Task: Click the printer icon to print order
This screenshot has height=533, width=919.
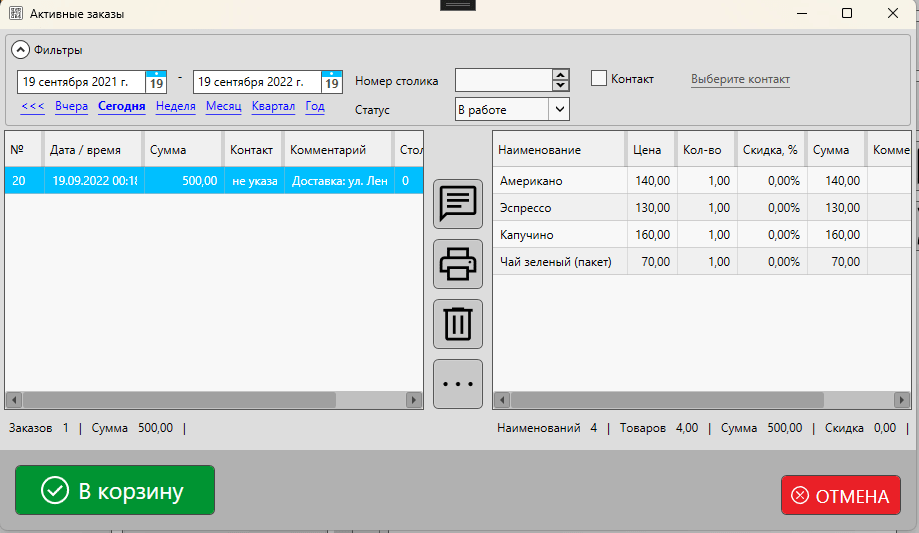Action: [x=458, y=264]
